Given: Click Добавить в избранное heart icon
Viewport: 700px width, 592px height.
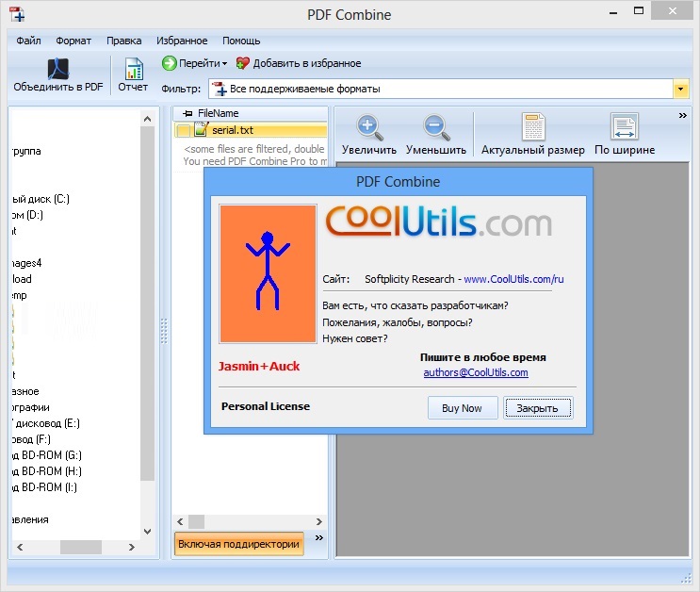Looking at the screenshot, I should point(242,63).
